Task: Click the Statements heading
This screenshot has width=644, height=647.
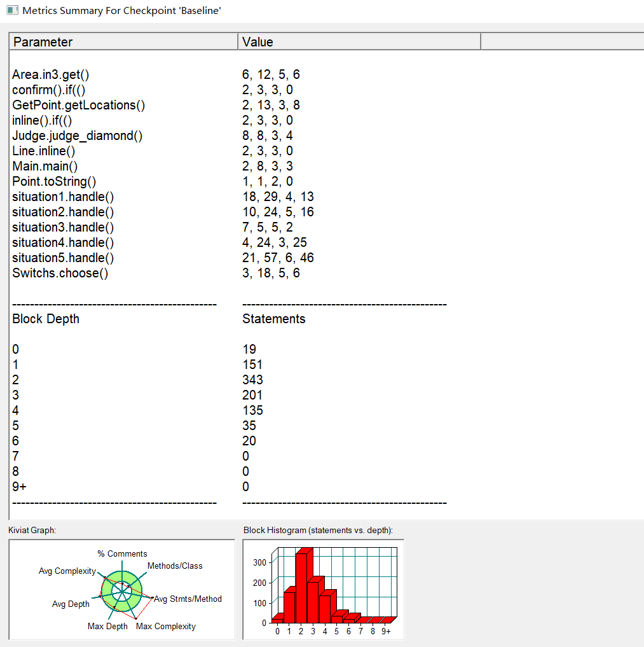Action: (x=274, y=319)
